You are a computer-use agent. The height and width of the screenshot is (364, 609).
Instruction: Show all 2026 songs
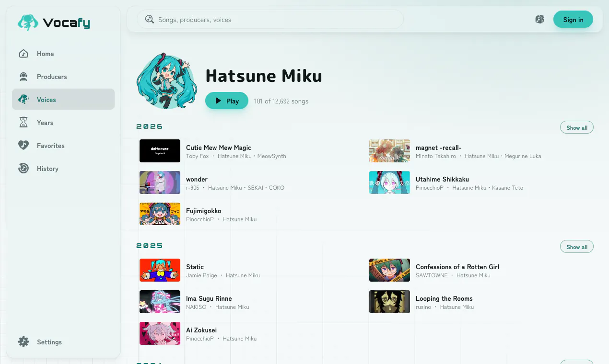[577, 127]
